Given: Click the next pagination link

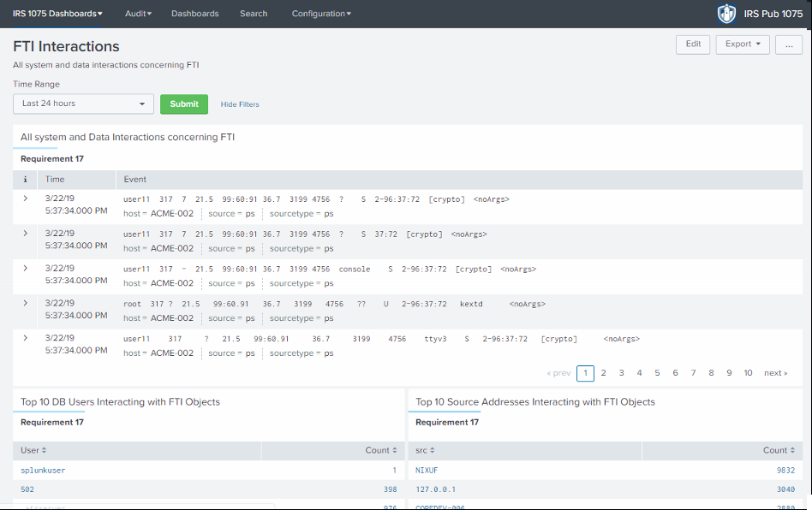Looking at the screenshot, I should tap(776, 373).
